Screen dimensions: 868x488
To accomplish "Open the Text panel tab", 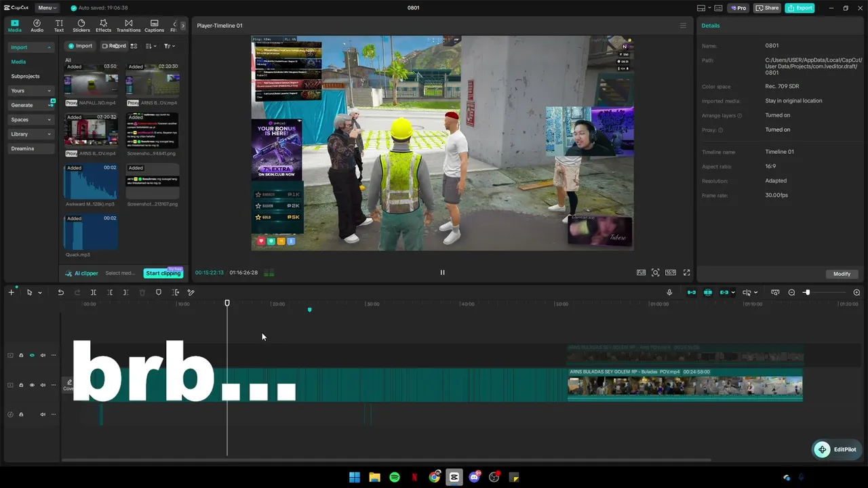I will [59, 26].
